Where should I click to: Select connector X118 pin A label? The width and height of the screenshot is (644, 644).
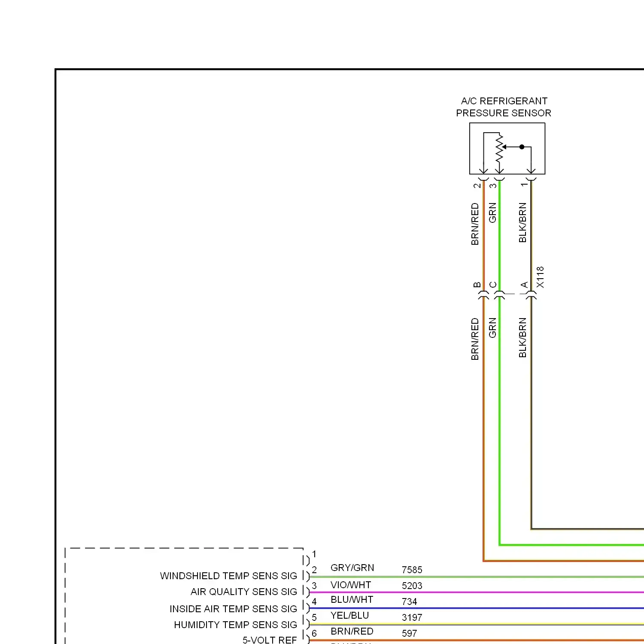click(524, 285)
